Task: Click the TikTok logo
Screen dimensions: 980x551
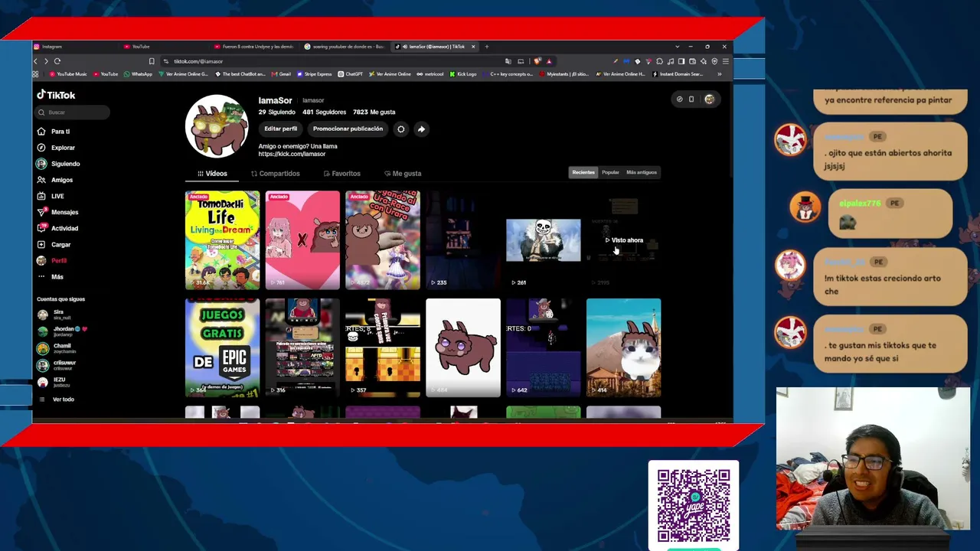Action: click(x=56, y=95)
